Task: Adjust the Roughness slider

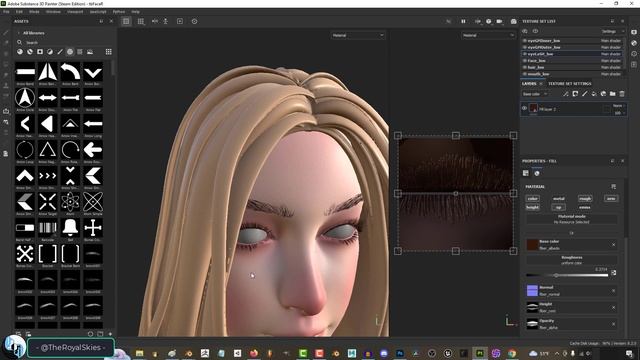Action: (567, 276)
